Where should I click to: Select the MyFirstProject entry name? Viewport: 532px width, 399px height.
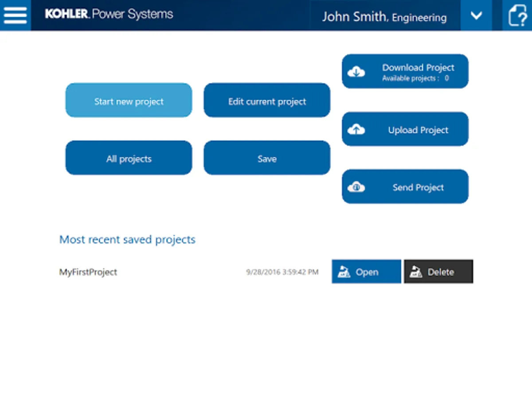(88, 272)
